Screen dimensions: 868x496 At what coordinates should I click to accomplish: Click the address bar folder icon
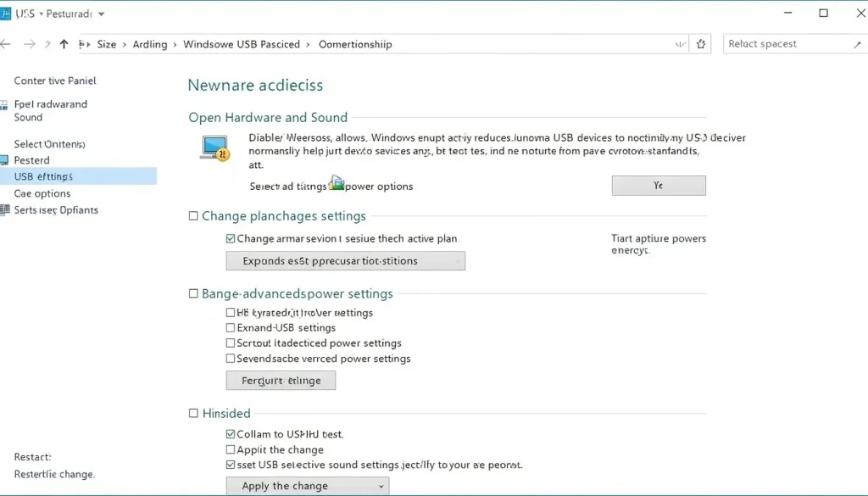86,44
